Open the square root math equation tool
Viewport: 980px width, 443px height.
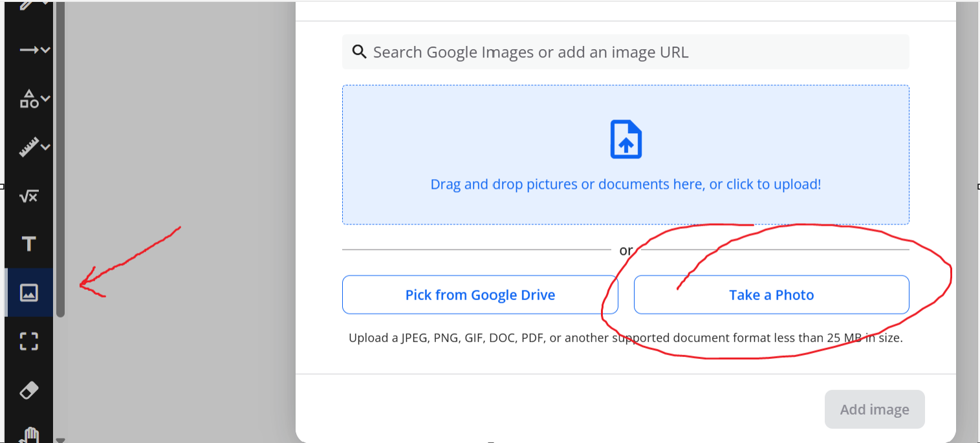point(28,196)
